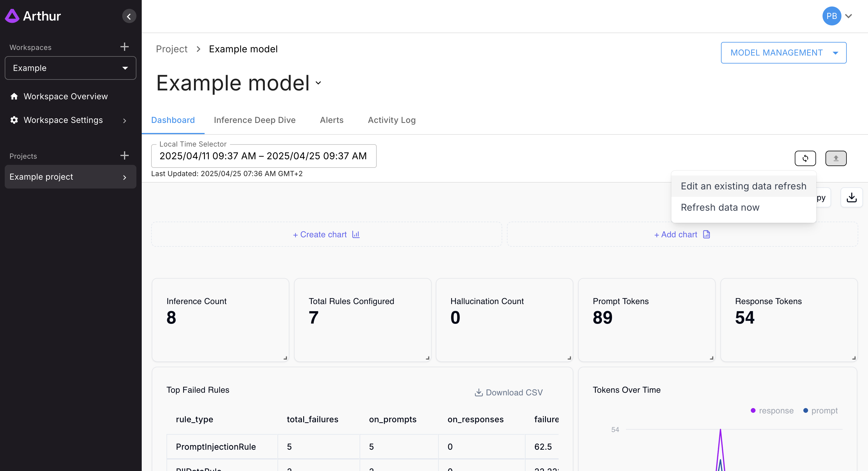Select Refresh data now menu option

point(720,207)
